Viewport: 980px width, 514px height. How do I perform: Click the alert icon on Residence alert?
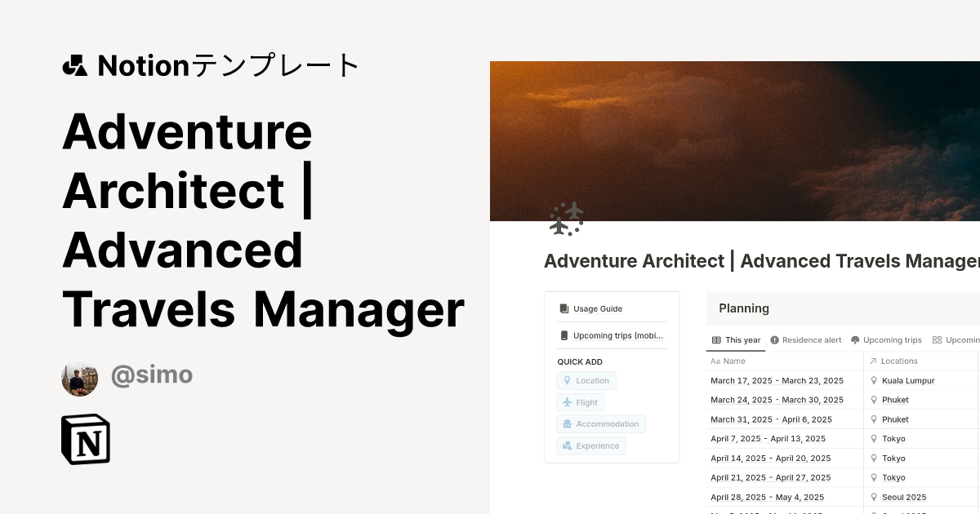coord(775,340)
